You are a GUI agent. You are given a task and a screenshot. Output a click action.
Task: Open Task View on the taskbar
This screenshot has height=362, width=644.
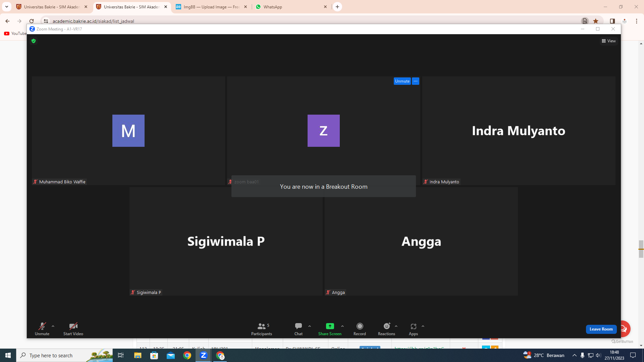[121, 355]
